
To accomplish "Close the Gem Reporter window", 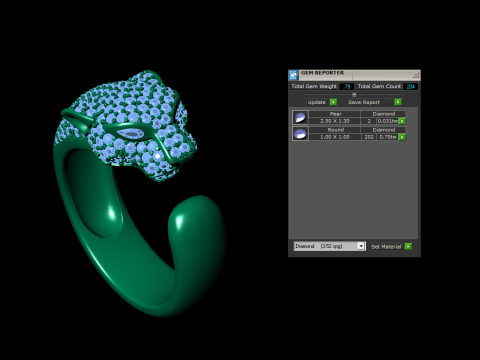I will pyautogui.click(x=415, y=74).
